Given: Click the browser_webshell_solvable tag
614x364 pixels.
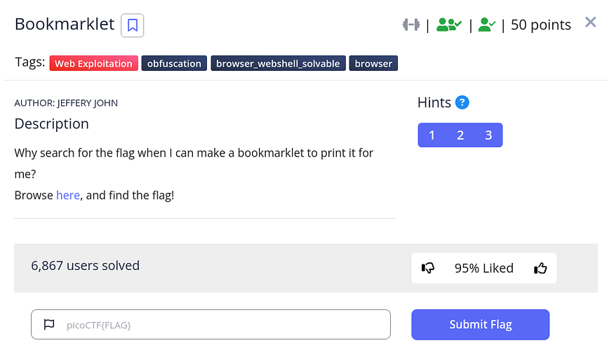Looking at the screenshot, I should tap(278, 64).
